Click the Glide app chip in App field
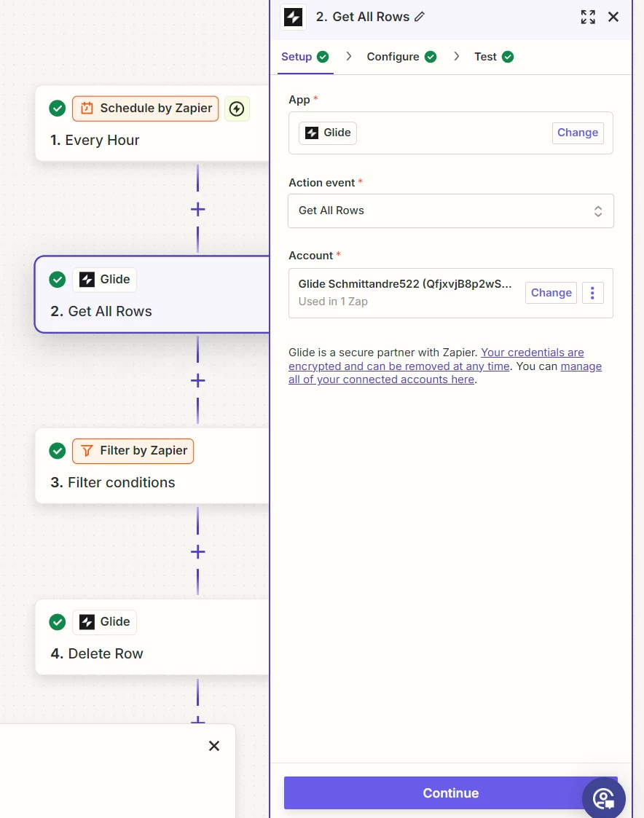Viewport: 644px width, 818px height. coord(328,133)
